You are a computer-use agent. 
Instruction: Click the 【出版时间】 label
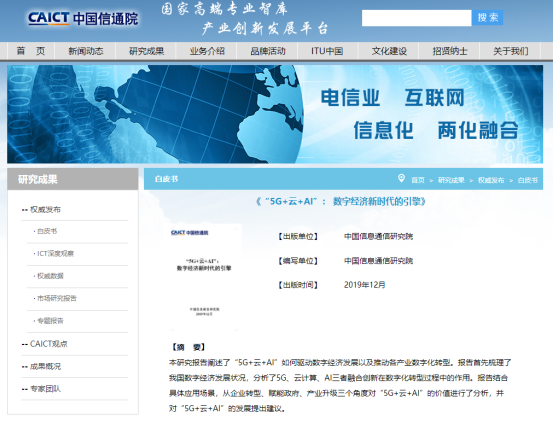(298, 285)
